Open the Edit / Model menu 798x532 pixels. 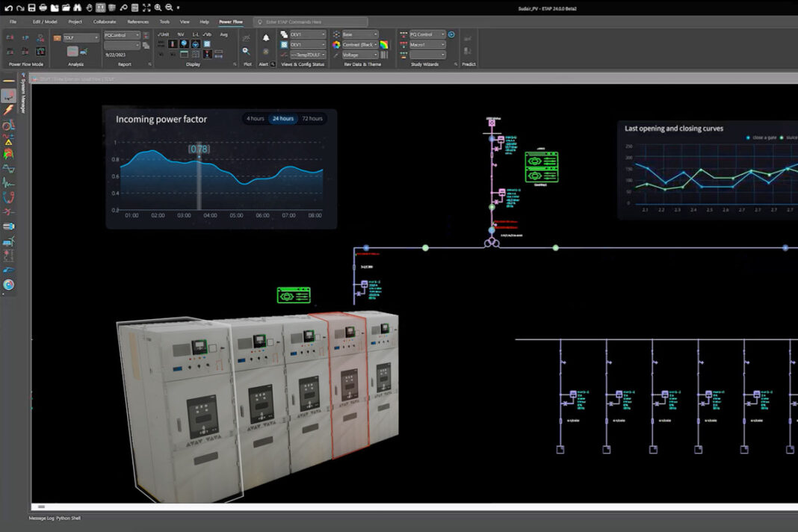pos(45,22)
